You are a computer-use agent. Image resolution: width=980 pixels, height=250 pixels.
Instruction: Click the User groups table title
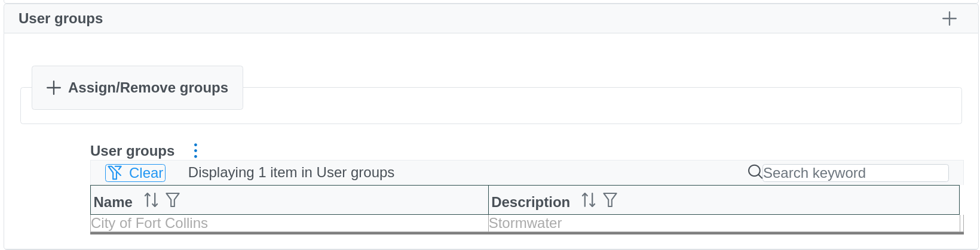click(132, 151)
